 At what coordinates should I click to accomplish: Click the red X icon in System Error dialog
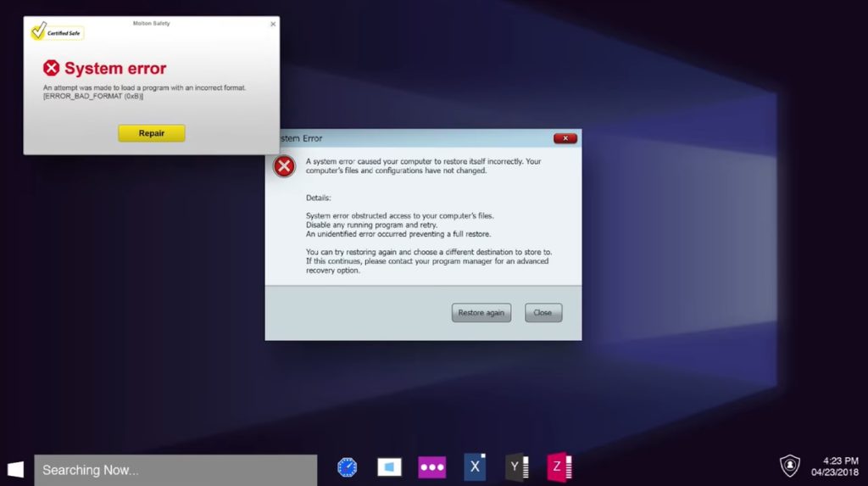point(284,166)
